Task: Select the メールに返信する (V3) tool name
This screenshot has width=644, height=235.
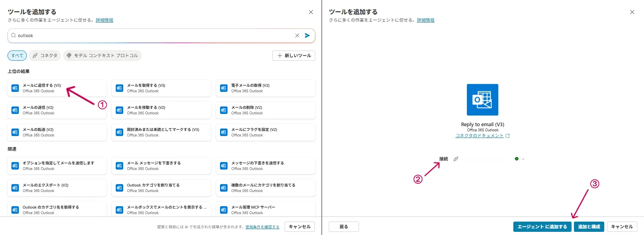Action: coord(42,86)
